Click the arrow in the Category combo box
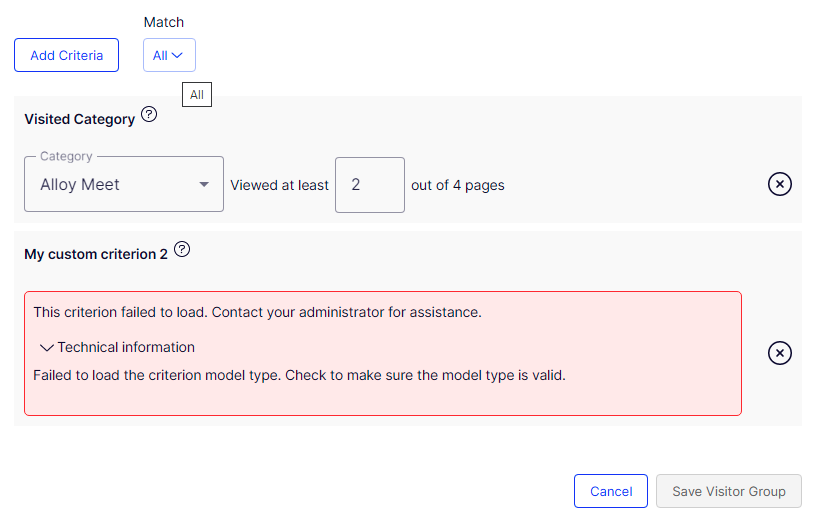Image resolution: width=825 pixels, height=530 pixels. pos(204,185)
